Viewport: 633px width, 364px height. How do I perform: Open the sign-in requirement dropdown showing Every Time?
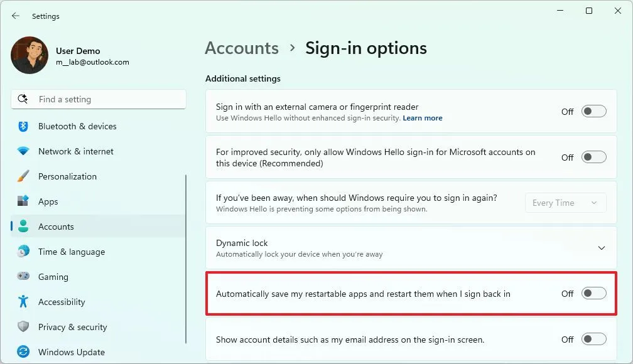tap(565, 202)
